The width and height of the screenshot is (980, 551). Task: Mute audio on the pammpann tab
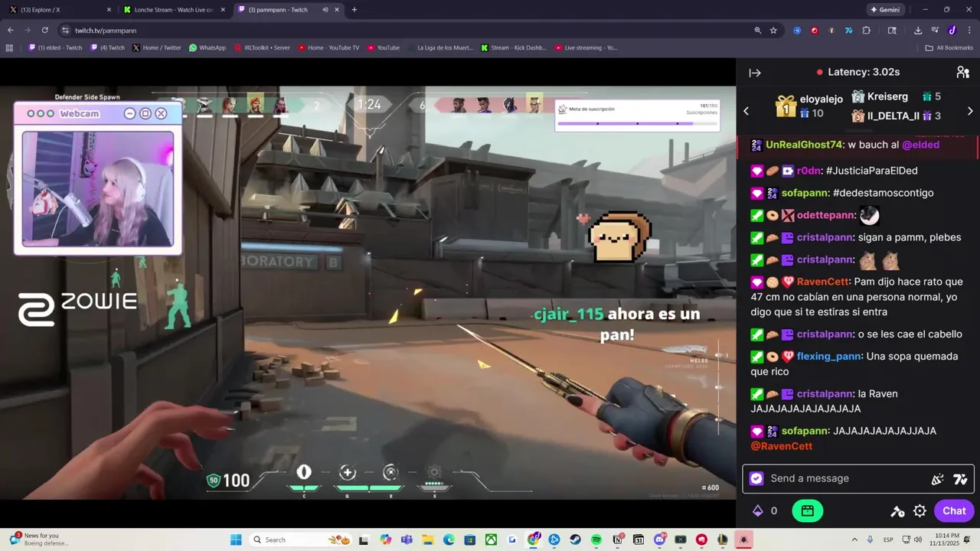tap(325, 10)
